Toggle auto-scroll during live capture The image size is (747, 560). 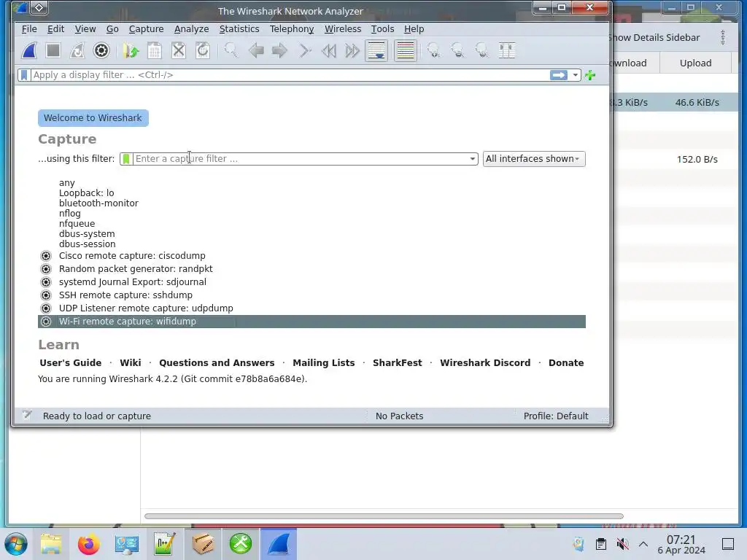click(x=376, y=50)
